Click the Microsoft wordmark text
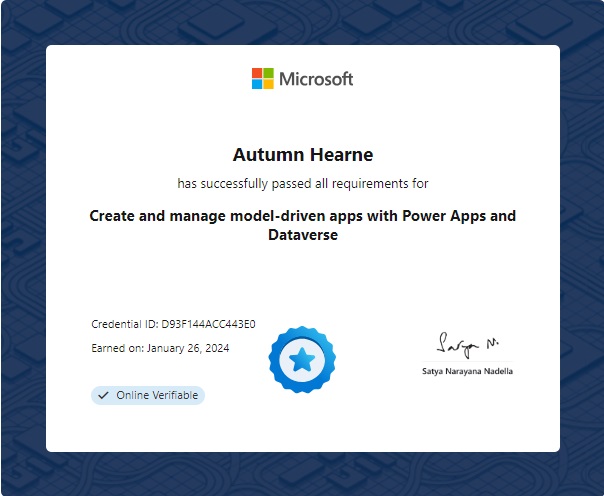604x496 pixels. 316,79
